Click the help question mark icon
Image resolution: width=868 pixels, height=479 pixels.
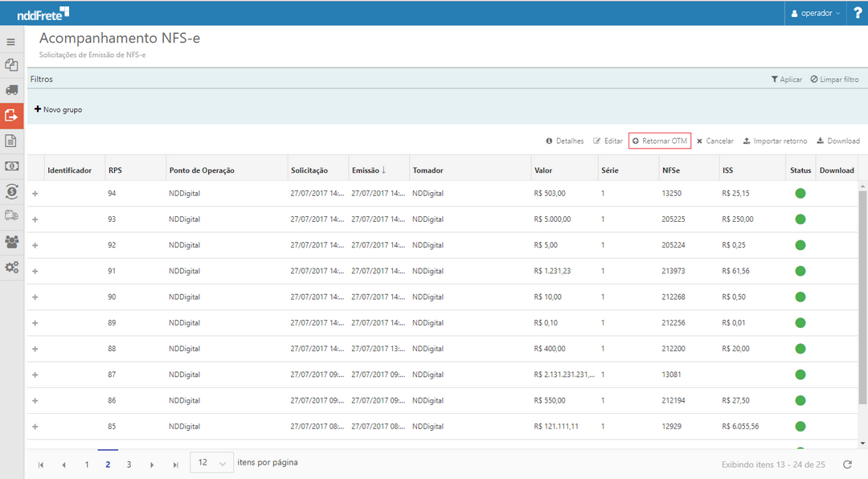coord(857,13)
